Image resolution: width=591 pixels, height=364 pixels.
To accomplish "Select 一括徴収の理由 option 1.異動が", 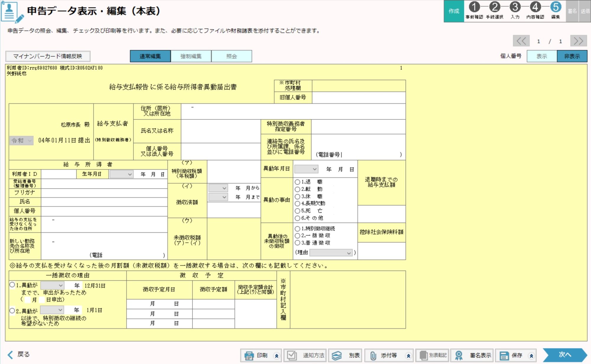I will [12, 285].
